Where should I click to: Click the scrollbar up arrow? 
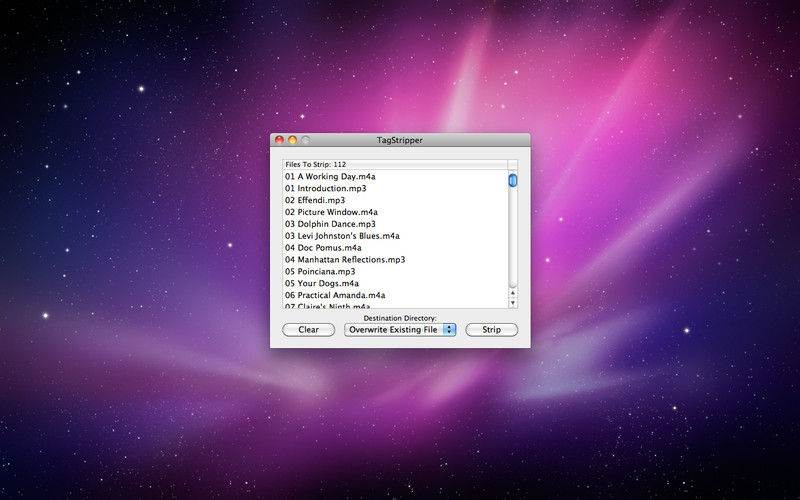[x=513, y=293]
